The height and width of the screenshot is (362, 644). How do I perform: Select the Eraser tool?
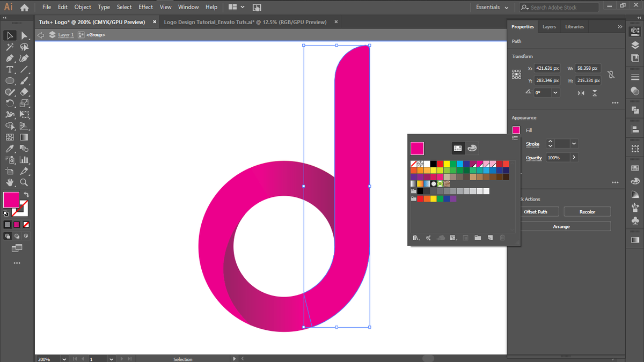click(24, 92)
